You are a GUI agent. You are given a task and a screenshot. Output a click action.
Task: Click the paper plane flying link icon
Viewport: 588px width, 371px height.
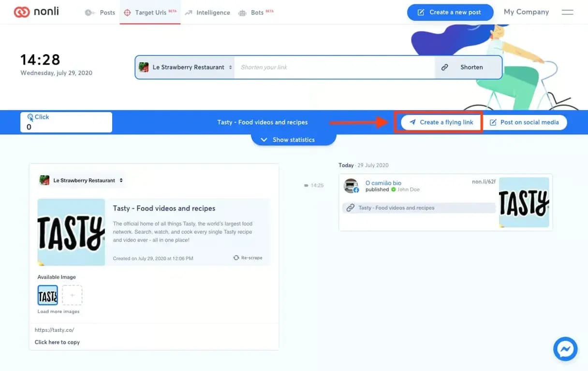(412, 122)
